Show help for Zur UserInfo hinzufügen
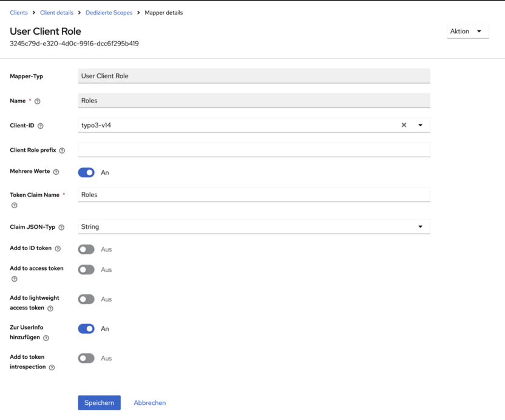505x420 pixels. click(46, 338)
